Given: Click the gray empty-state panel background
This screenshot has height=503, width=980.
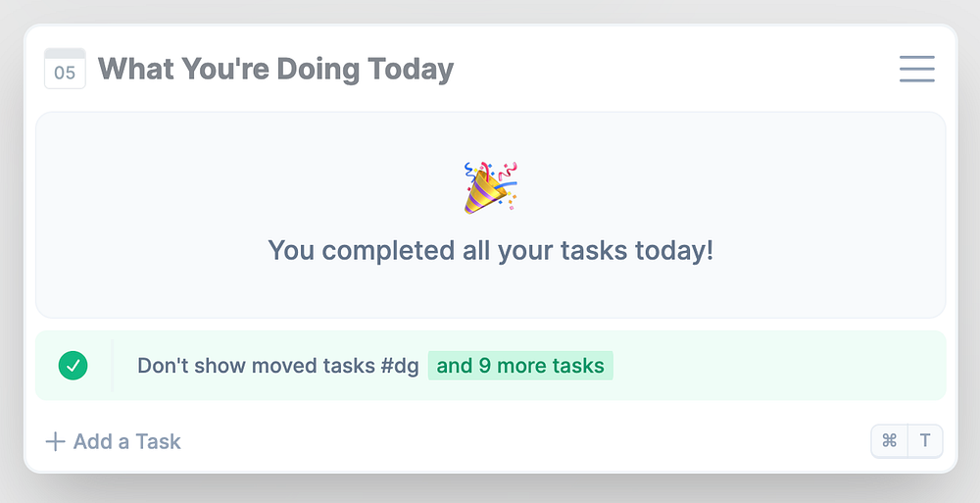Looking at the screenshot, I should point(491,290).
